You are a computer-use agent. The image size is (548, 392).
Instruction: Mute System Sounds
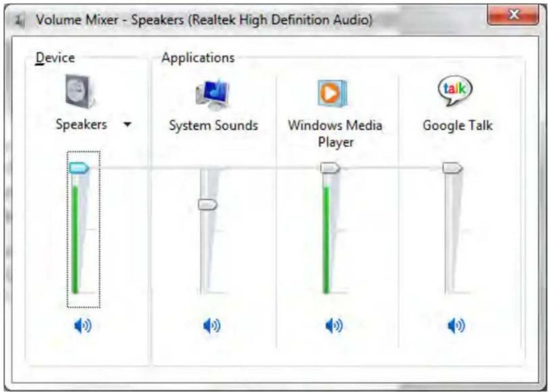point(212,325)
